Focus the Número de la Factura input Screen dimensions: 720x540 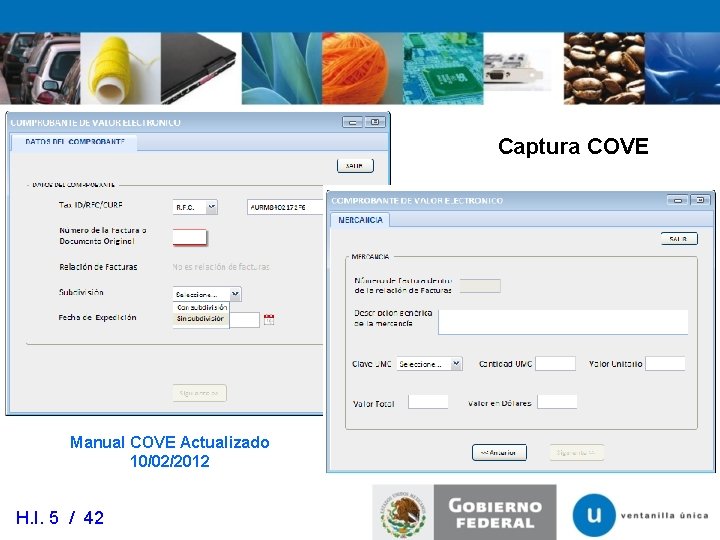pos(190,237)
